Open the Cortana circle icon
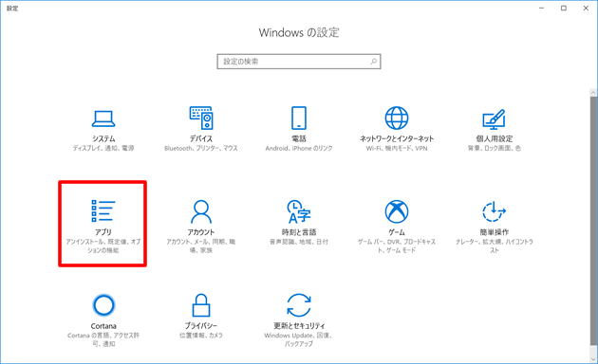The image size is (598, 364). tap(103, 305)
